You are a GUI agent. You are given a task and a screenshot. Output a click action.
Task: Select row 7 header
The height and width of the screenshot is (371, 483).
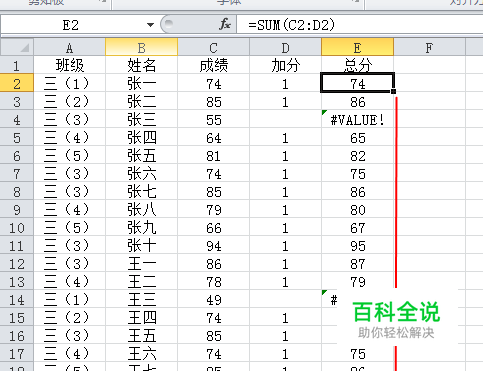[17, 173]
